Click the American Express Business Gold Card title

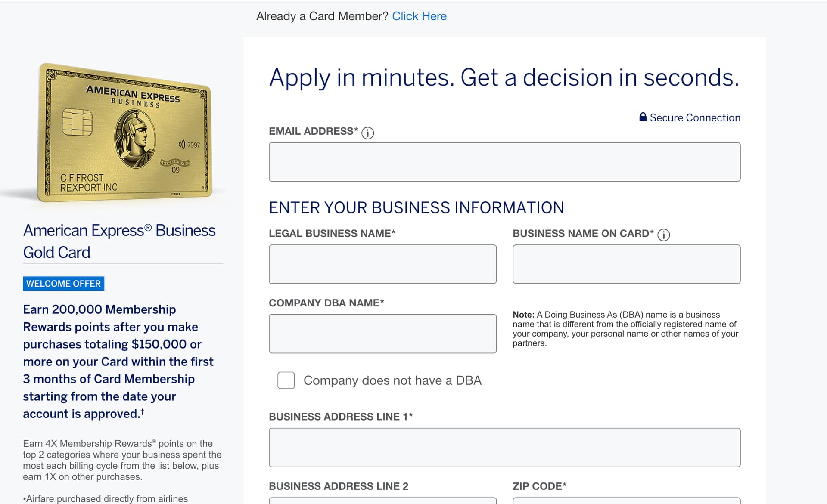[x=119, y=241]
